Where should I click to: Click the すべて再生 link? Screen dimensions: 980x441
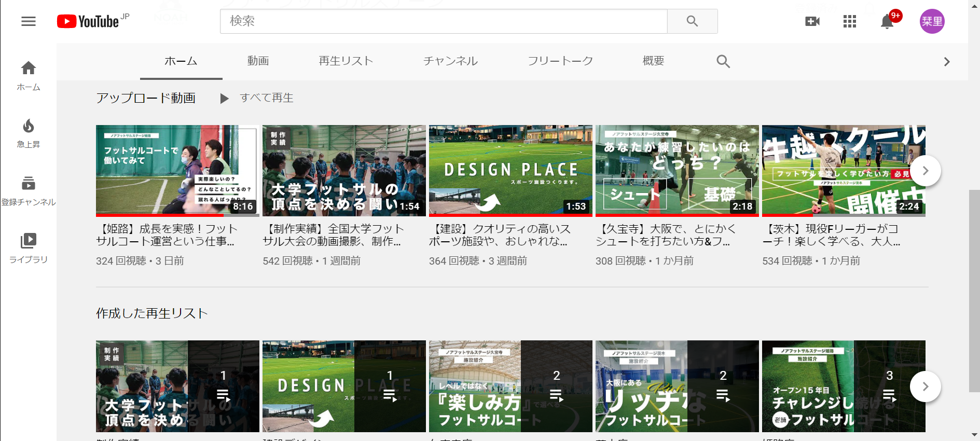267,98
